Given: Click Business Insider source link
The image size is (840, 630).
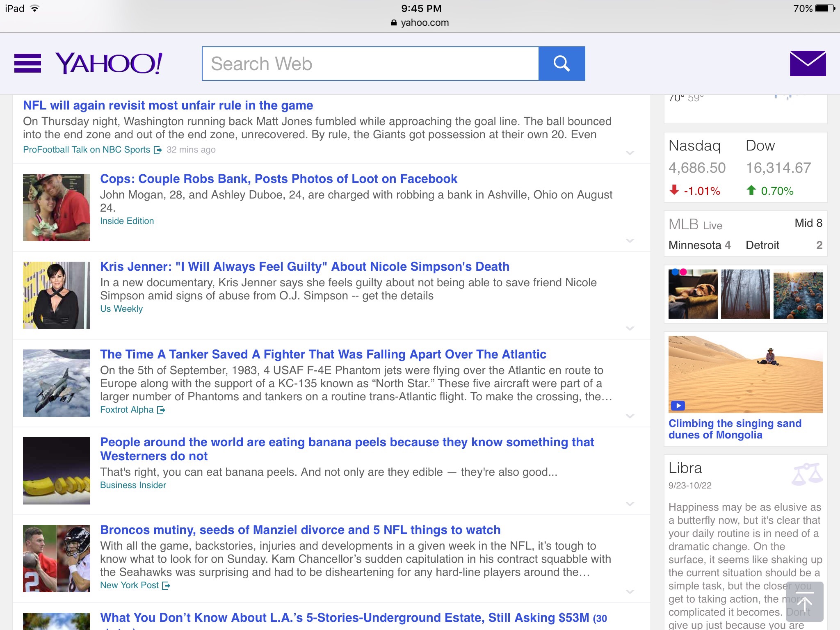Looking at the screenshot, I should pyautogui.click(x=133, y=485).
